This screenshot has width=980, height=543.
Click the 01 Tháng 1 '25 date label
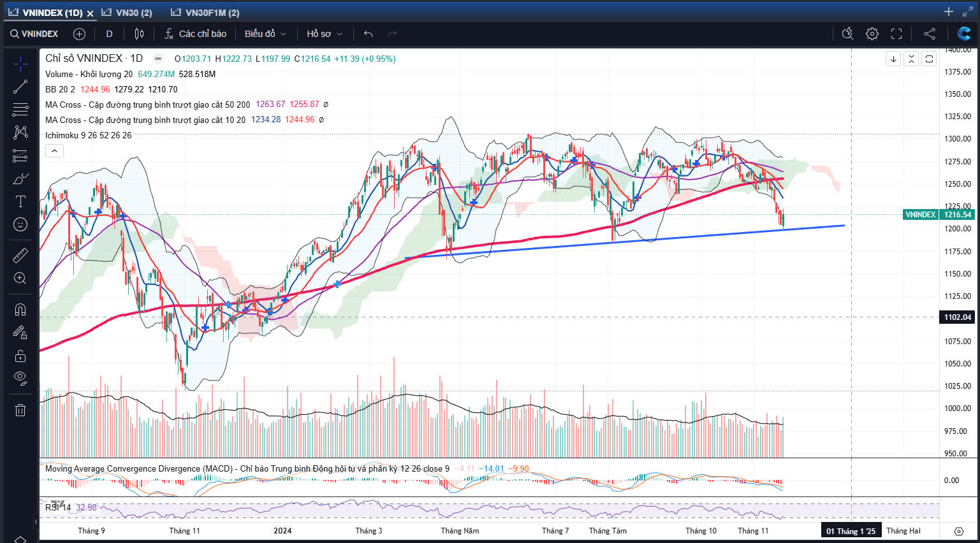[851, 531]
